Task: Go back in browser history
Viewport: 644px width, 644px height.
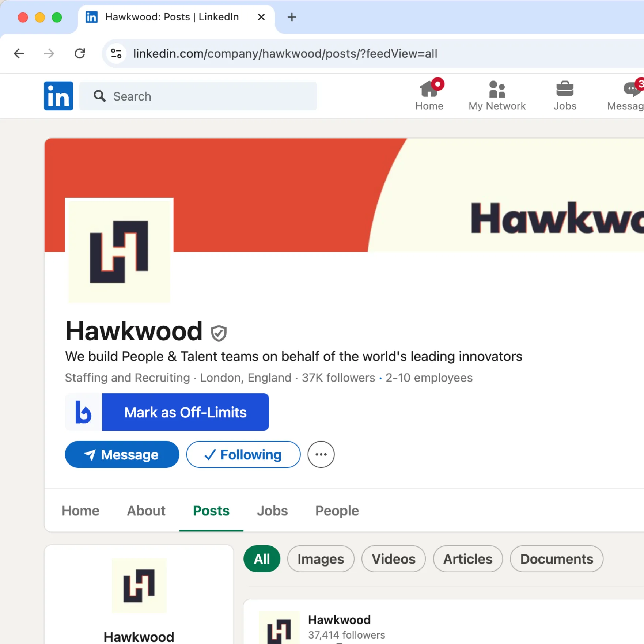Action: (x=19, y=54)
